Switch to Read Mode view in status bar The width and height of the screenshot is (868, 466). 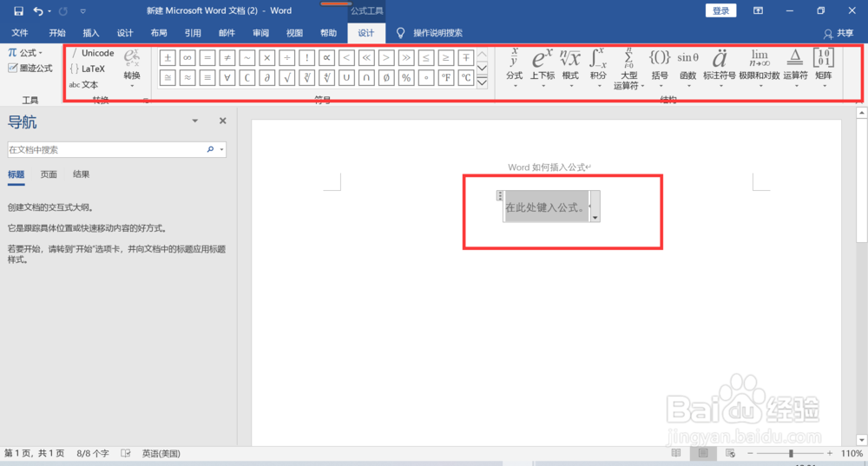tap(676, 453)
